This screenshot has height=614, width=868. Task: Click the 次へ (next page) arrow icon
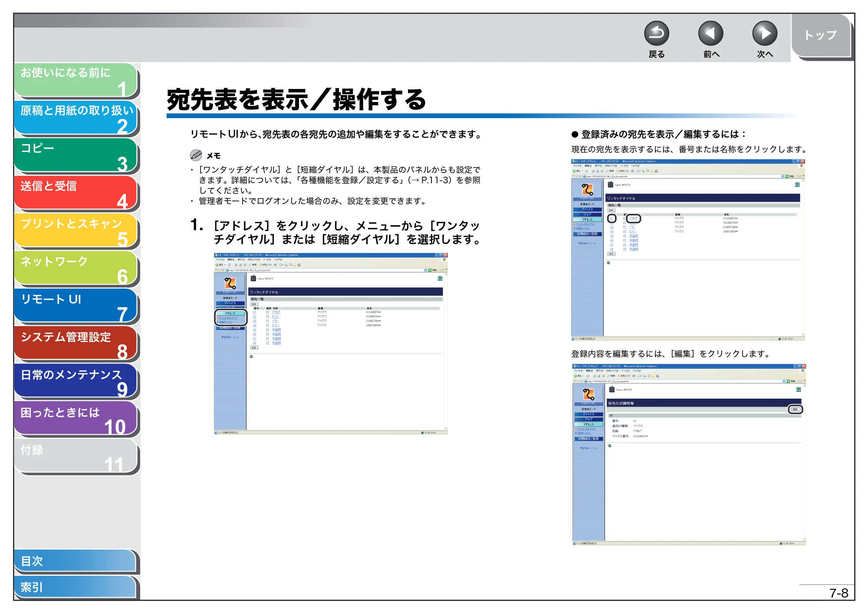coord(765,33)
